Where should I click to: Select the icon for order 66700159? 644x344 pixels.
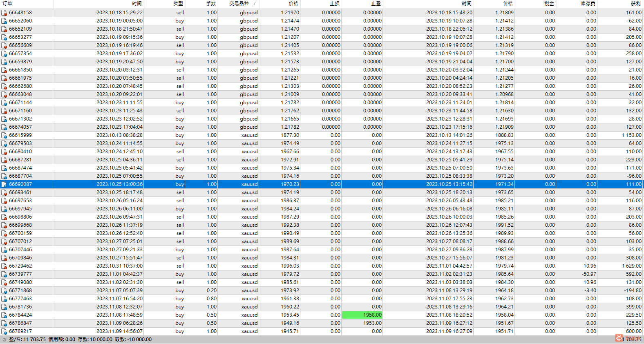[x=4, y=233]
